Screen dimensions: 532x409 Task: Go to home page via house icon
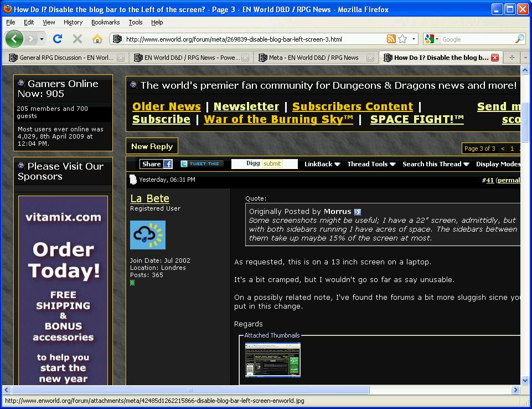97,39
